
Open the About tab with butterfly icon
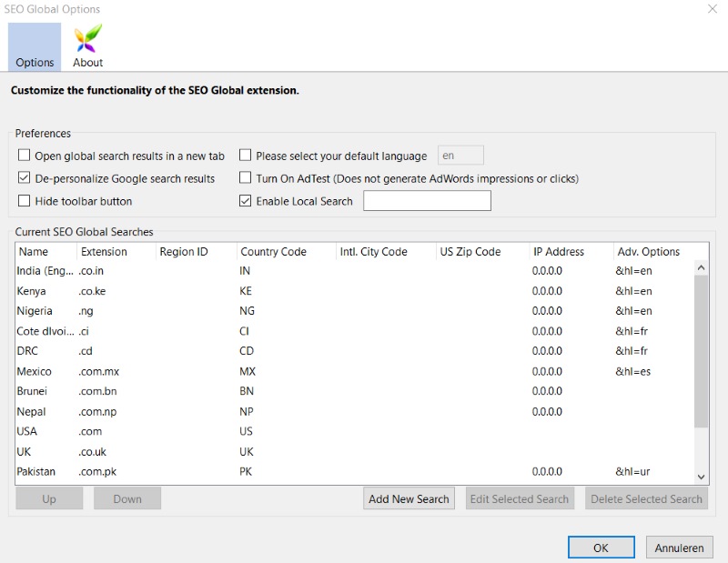coord(87,47)
